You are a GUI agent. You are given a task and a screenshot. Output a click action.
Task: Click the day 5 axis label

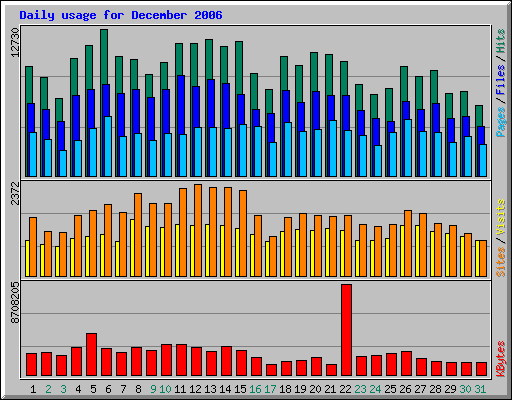tap(93, 389)
